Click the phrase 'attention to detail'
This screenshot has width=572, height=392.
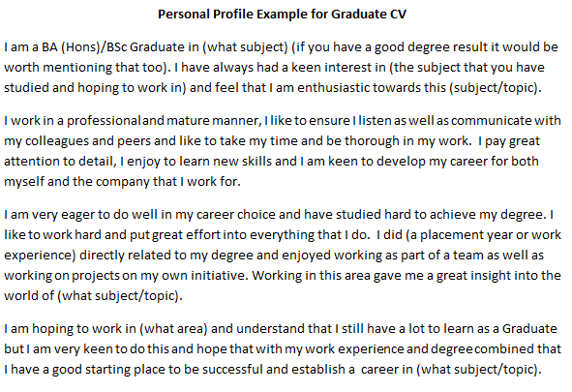59,162
